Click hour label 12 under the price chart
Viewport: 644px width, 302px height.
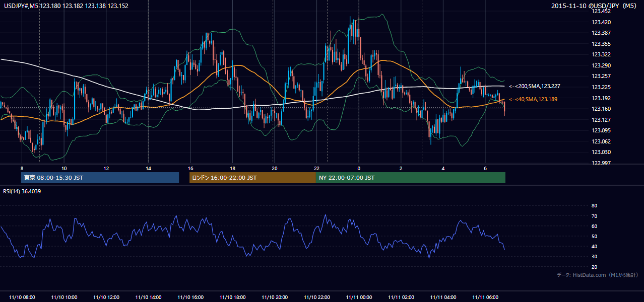pos(106,168)
